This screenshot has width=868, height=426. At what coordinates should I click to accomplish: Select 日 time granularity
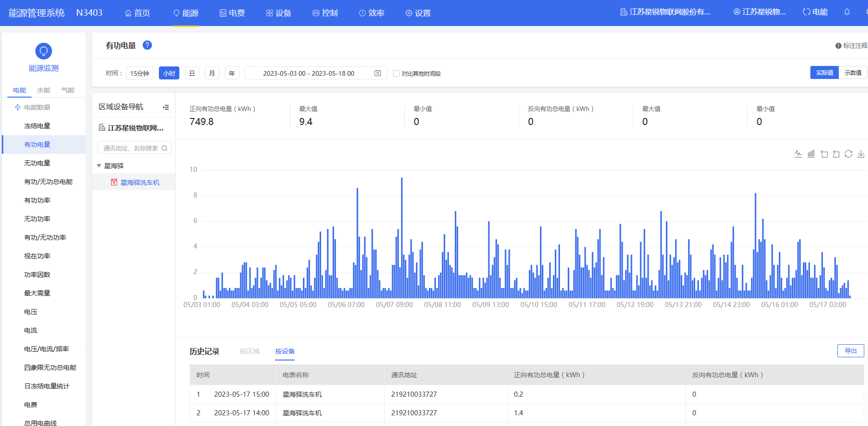coord(192,73)
